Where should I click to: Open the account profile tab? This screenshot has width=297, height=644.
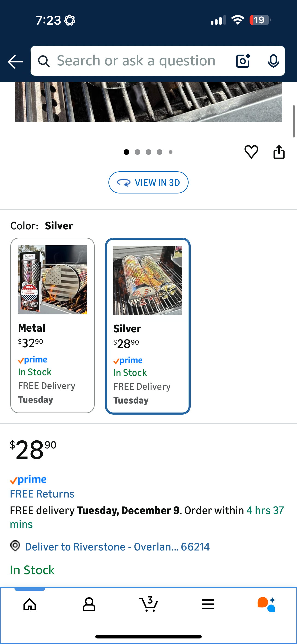pyautogui.click(x=89, y=604)
